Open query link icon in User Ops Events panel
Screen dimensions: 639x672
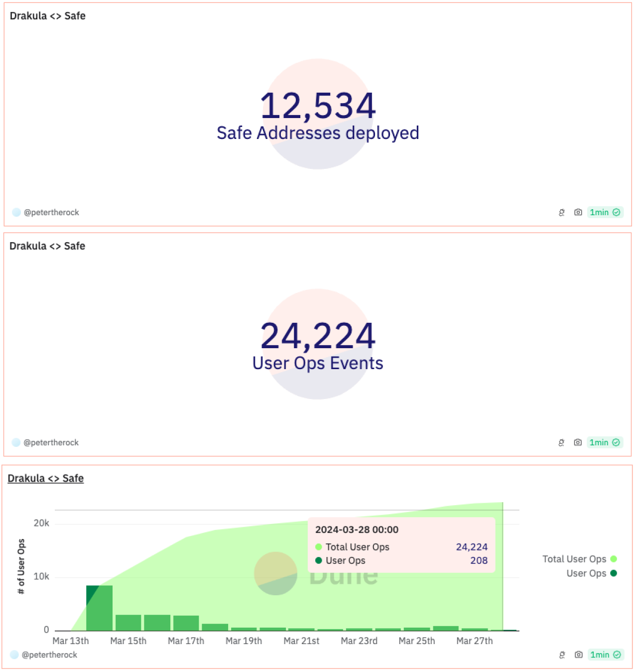[561, 443]
